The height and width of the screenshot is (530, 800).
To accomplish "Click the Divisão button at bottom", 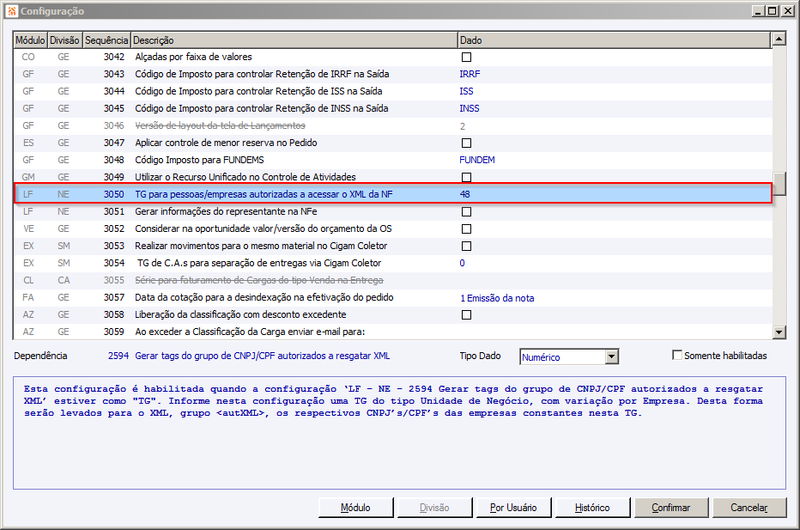I will [x=434, y=508].
